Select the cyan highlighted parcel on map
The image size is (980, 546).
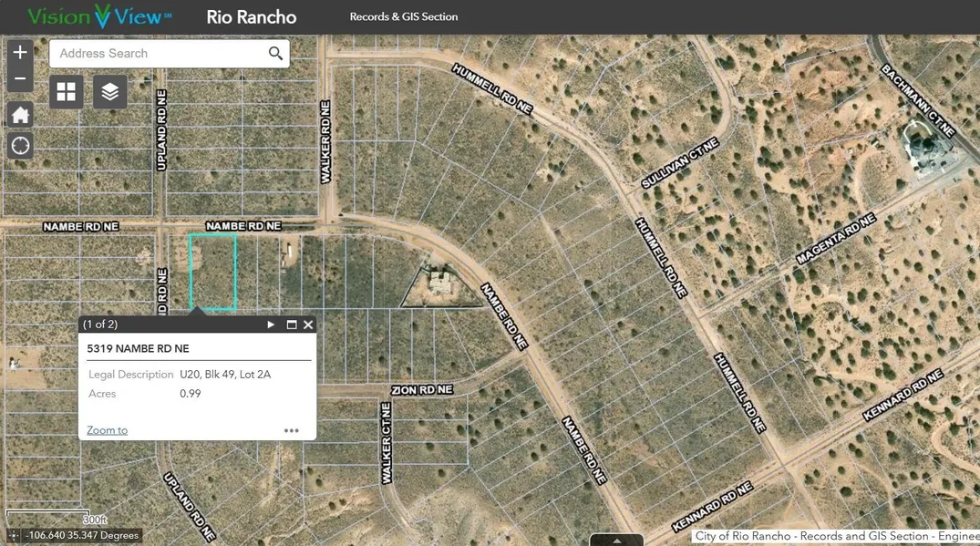(212, 272)
